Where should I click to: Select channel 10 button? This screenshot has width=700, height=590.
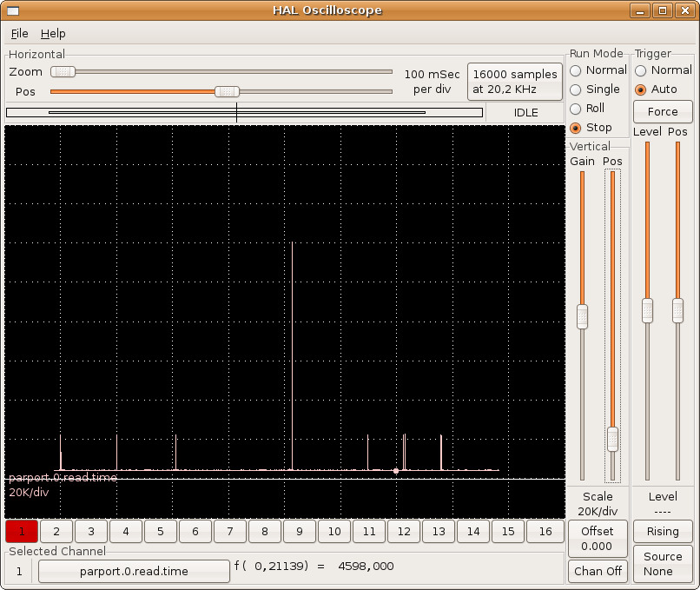click(334, 532)
